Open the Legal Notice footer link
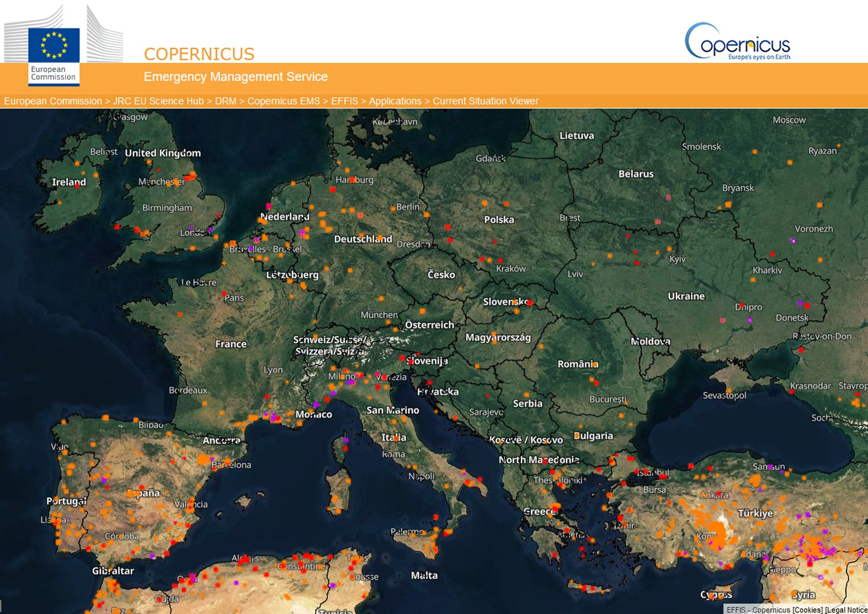 (847, 610)
